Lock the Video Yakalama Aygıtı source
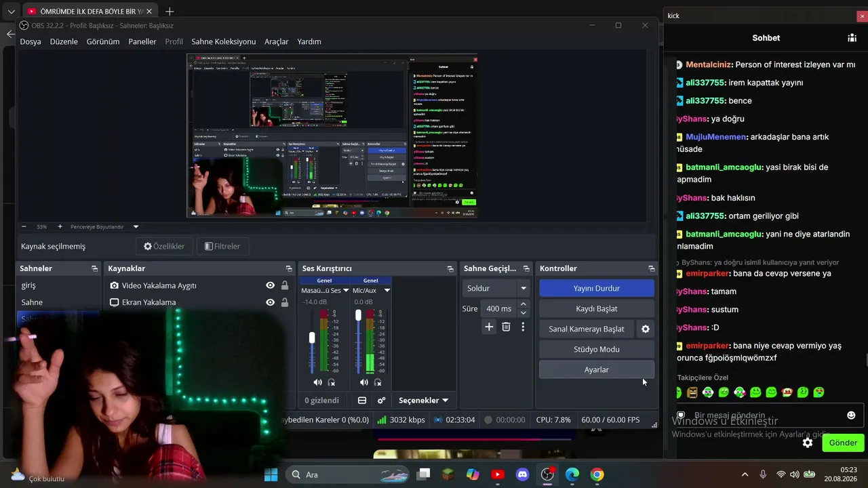The height and width of the screenshot is (488, 868). click(285, 285)
